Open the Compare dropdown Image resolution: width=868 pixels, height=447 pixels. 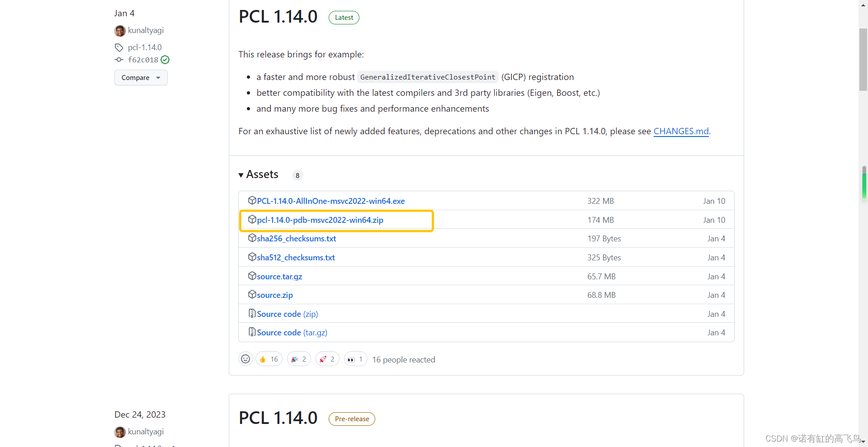tap(141, 78)
